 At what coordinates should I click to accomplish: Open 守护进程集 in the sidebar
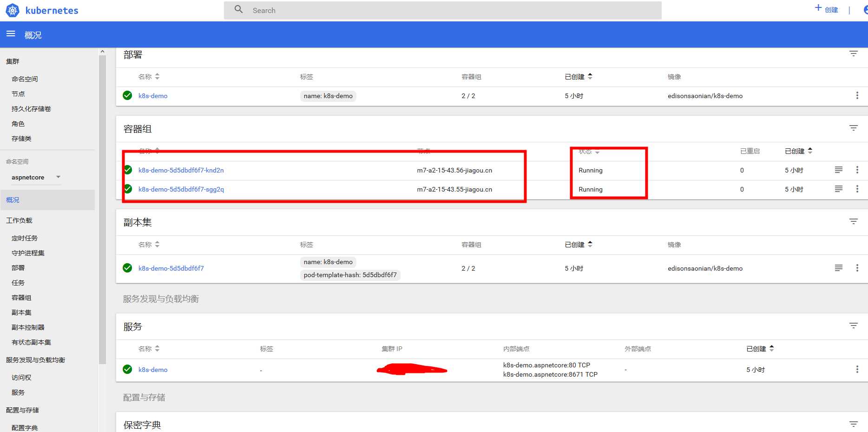pyautogui.click(x=28, y=253)
